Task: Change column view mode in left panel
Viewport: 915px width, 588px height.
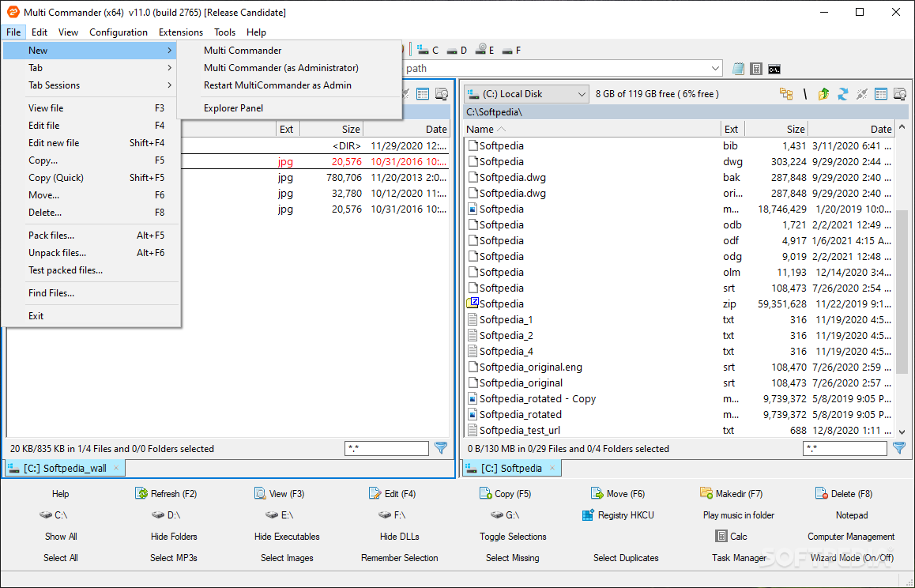Action: [423, 94]
